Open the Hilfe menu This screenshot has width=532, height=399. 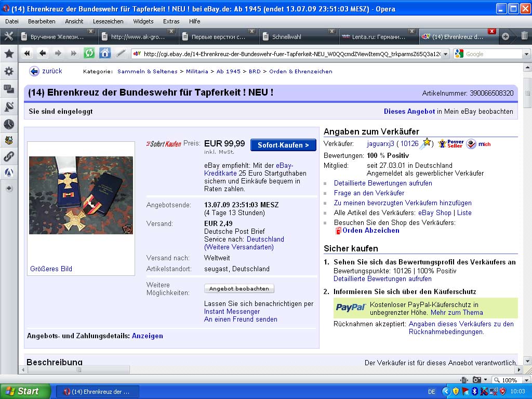point(194,21)
